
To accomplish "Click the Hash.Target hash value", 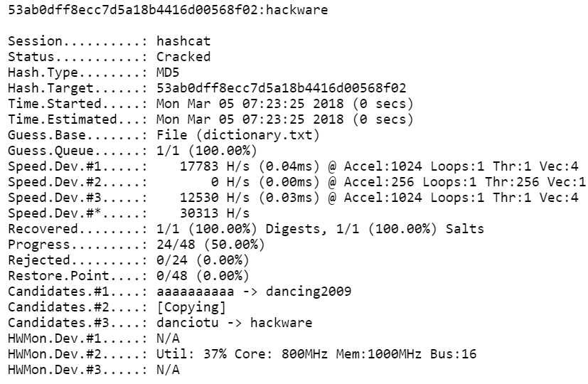I will 280,88.
